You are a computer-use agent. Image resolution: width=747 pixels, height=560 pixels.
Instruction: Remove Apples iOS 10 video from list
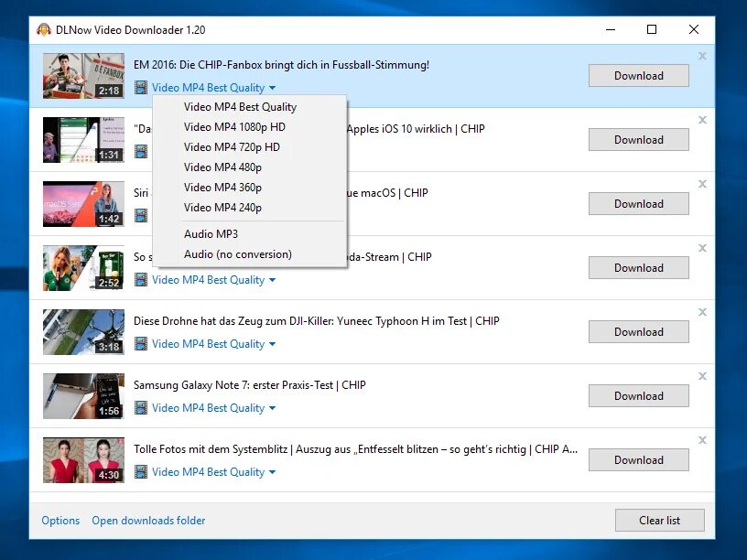tap(702, 120)
